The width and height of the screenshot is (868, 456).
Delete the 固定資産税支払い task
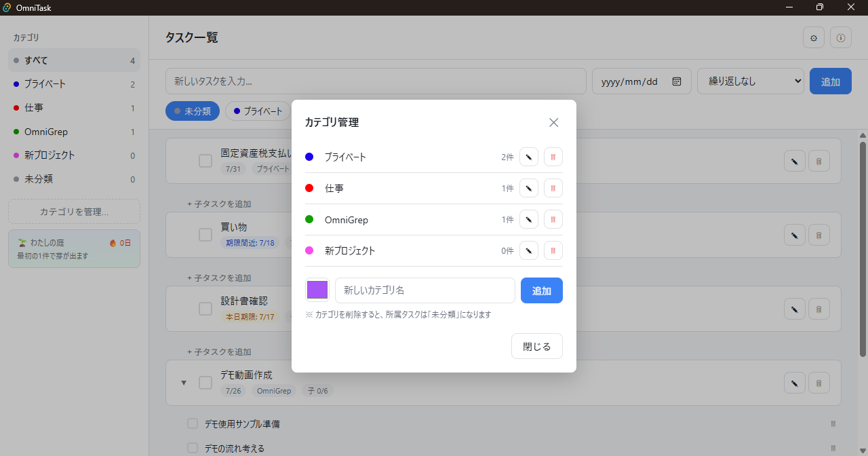pos(819,161)
